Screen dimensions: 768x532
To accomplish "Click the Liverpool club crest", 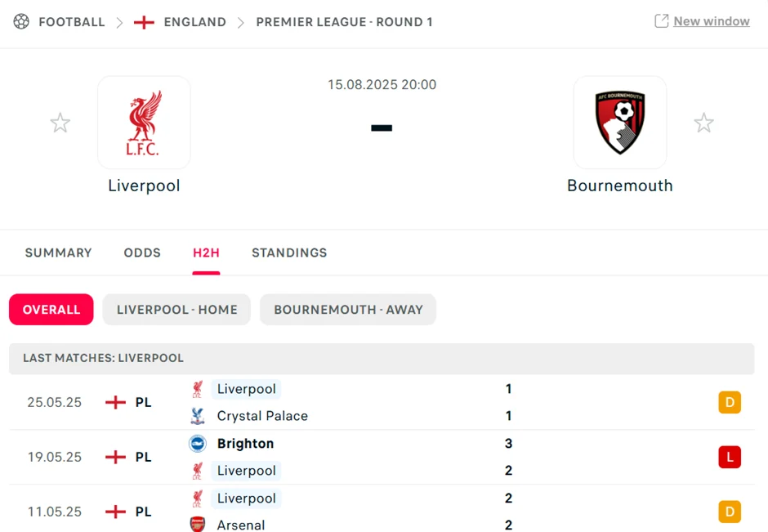I will (144, 123).
